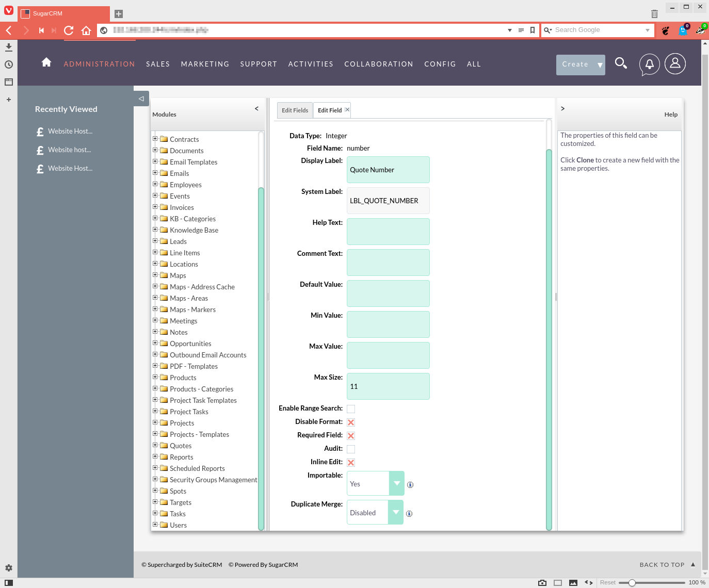Open the Support menu

(259, 64)
